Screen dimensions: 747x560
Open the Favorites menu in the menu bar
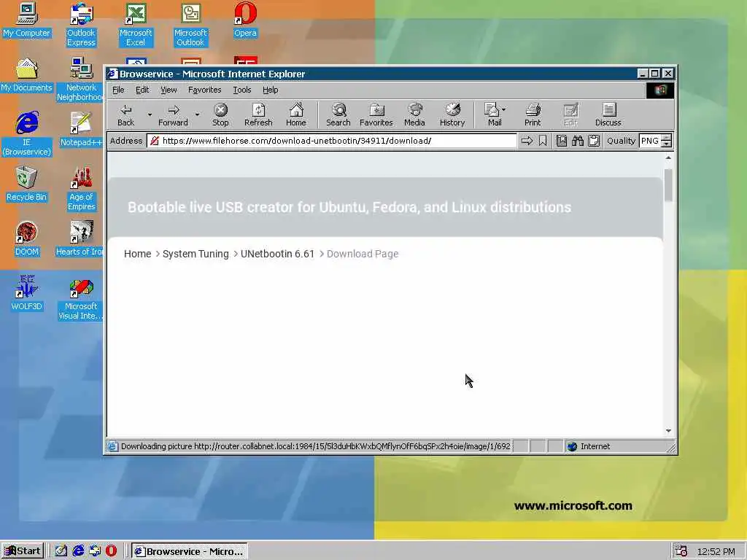(x=204, y=90)
